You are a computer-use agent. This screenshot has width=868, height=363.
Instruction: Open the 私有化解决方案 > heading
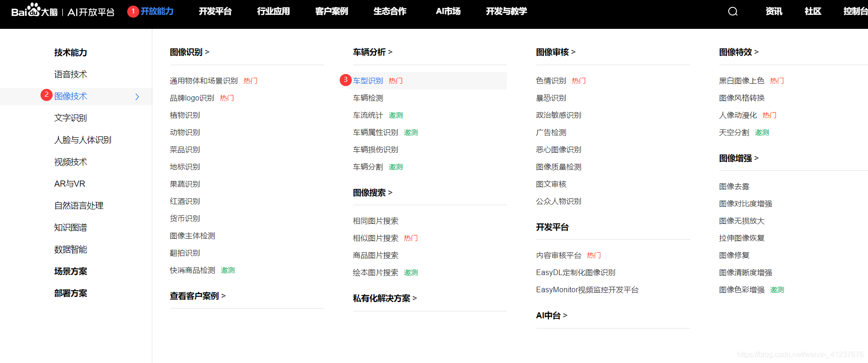coord(385,298)
